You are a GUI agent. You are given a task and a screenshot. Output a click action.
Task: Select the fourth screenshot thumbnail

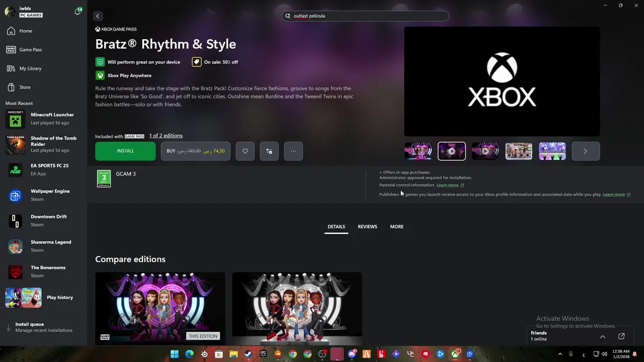tap(519, 151)
